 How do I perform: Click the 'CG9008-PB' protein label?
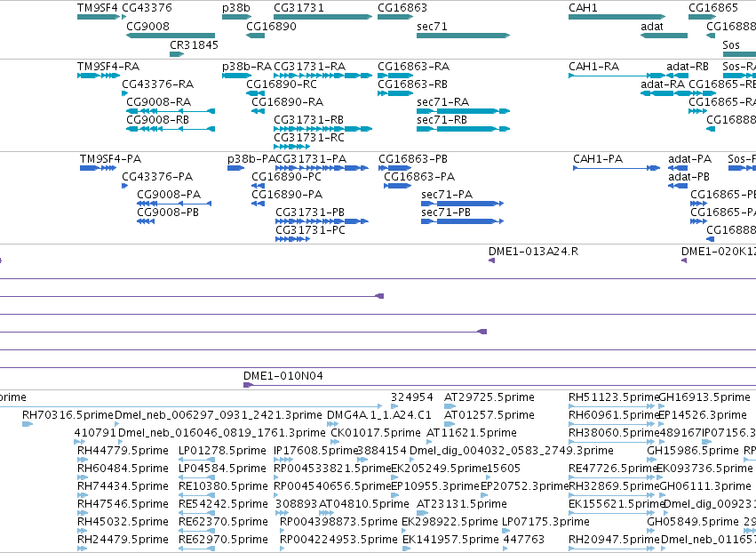(168, 212)
